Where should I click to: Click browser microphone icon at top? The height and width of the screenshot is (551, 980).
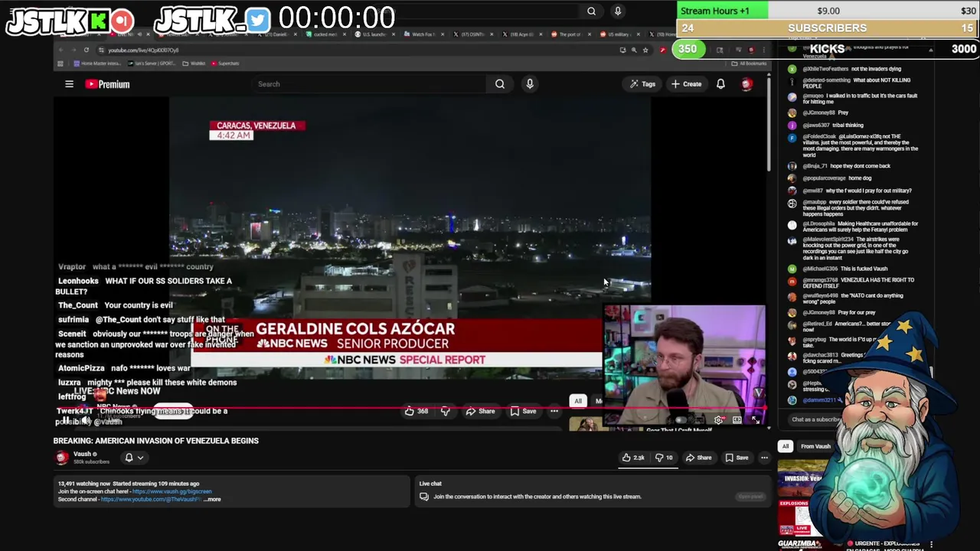[618, 11]
